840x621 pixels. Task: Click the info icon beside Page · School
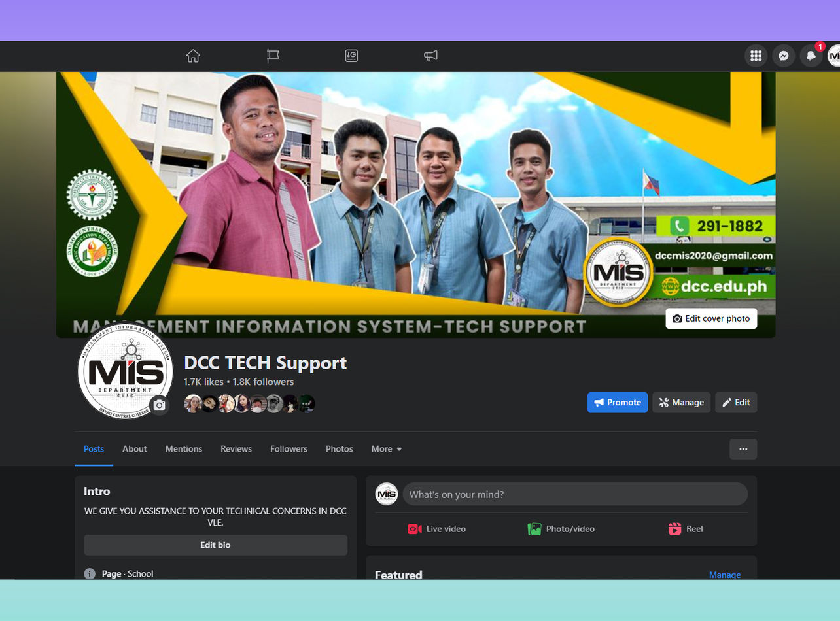click(90, 573)
